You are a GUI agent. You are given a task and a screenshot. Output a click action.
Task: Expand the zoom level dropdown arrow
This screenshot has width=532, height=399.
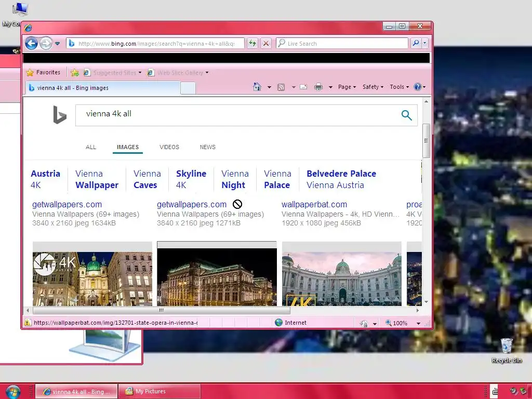pos(418,323)
